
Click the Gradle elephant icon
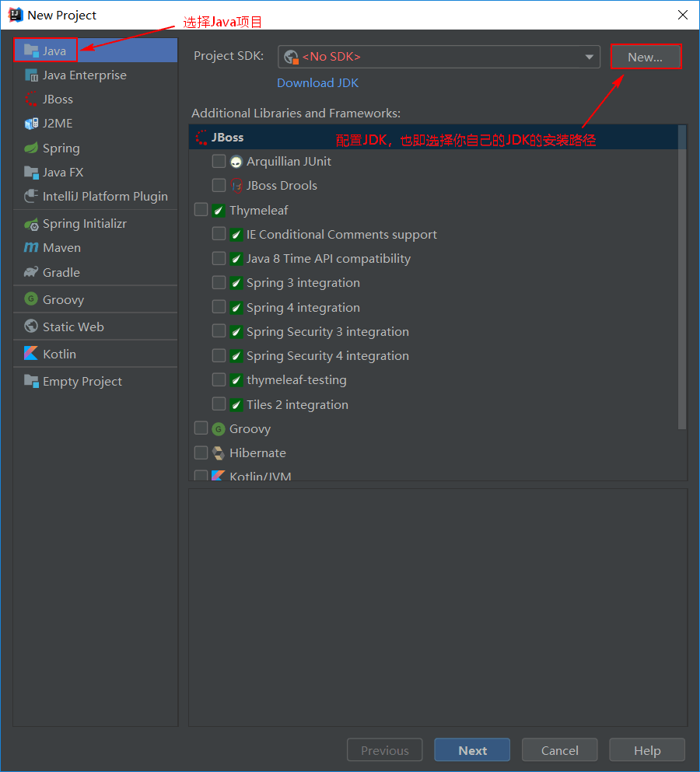[x=31, y=272]
